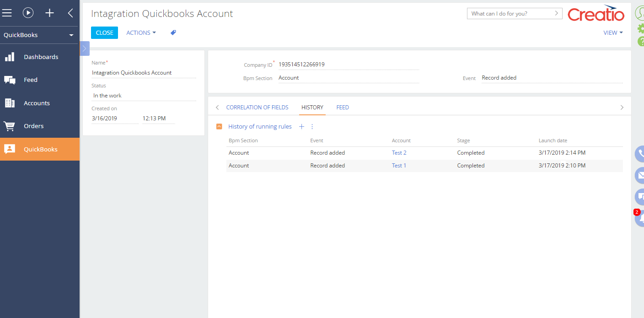
Task: Click the CLOSE button
Action: 104,32
